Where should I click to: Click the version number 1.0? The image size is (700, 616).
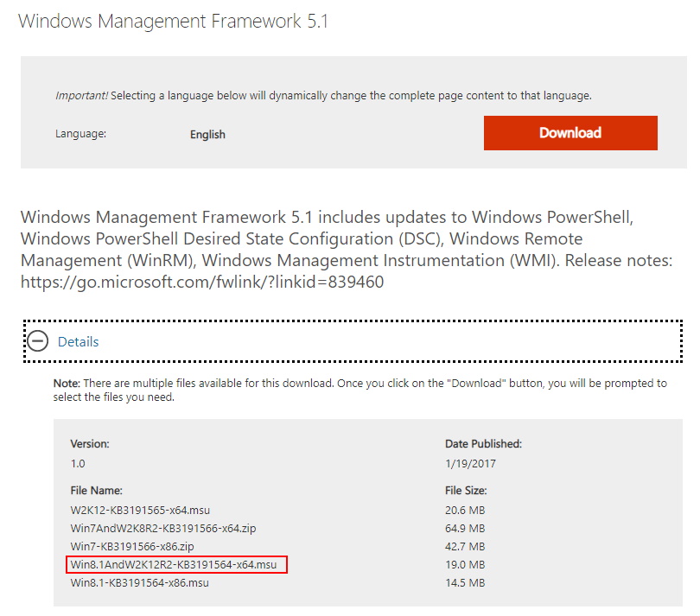[78, 463]
